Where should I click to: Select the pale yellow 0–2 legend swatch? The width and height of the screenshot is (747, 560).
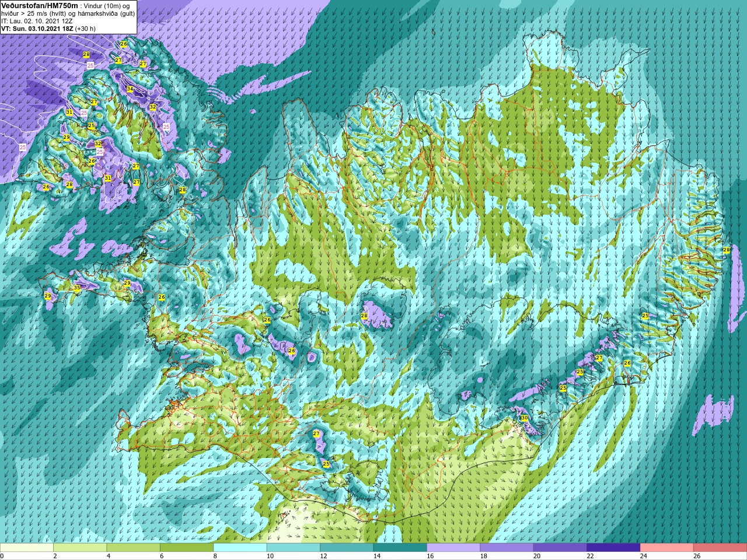pos(27,548)
